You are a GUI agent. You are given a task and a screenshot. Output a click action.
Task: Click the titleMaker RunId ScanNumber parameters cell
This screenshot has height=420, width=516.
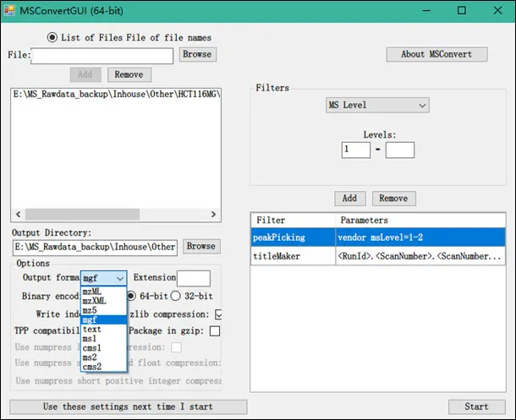(x=420, y=256)
